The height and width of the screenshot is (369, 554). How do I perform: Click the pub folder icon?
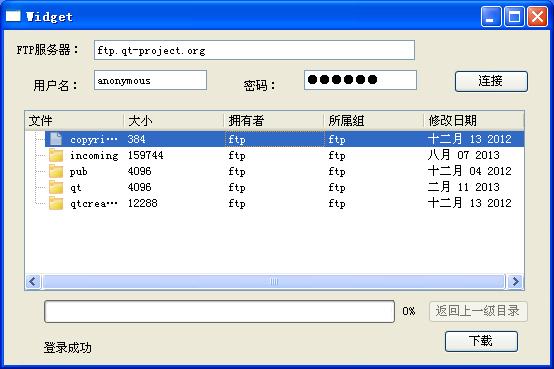point(56,171)
